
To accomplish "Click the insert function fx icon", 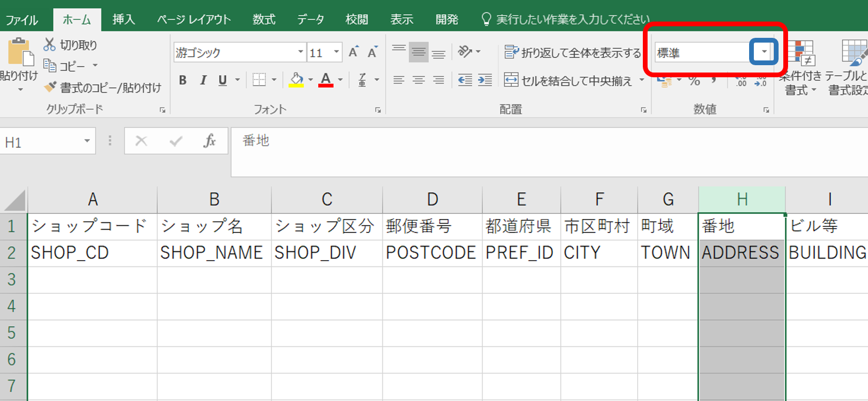I will [209, 141].
